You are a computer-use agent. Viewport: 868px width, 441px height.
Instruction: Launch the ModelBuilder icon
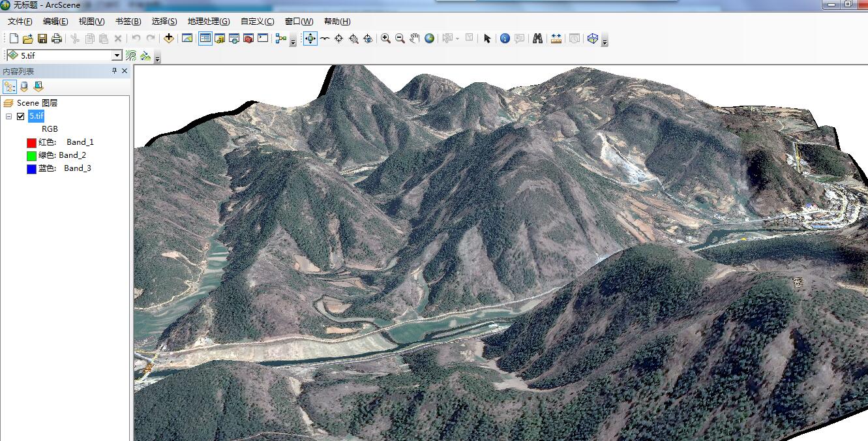pyautogui.click(x=281, y=38)
